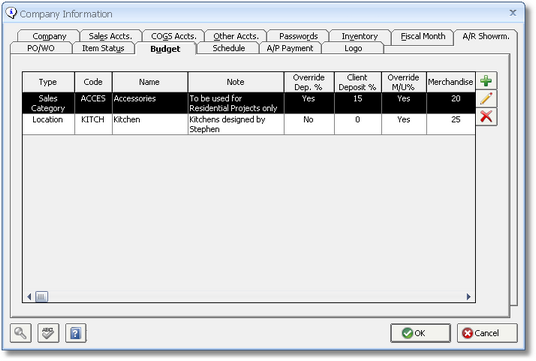Image resolution: width=536 pixels, height=361 pixels.
Task: Click the 'Kitchens designed by Stephen' note
Action: [236, 124]
